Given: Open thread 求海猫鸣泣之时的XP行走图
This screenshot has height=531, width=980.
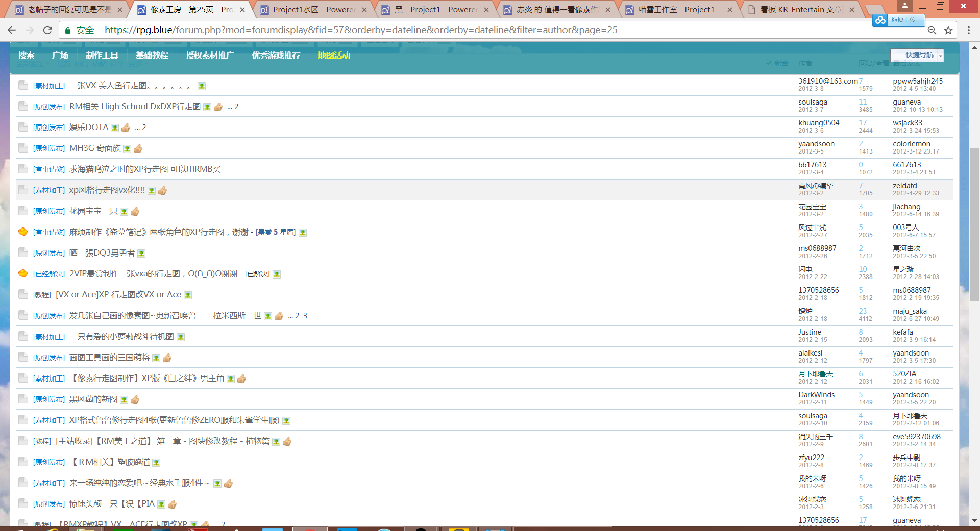Looking at the screenshot, I should click(x=145, y=169).
